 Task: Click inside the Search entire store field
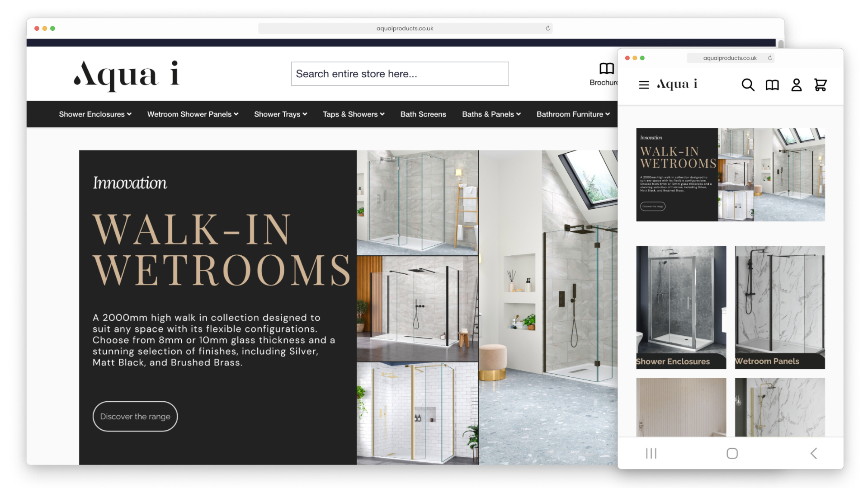pos(400,73)
